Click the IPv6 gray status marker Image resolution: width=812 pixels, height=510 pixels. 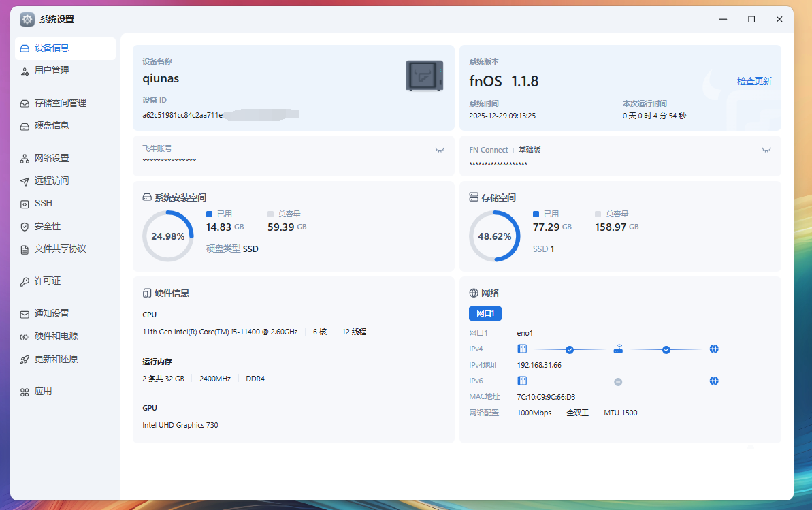click(x=618, y=382)
